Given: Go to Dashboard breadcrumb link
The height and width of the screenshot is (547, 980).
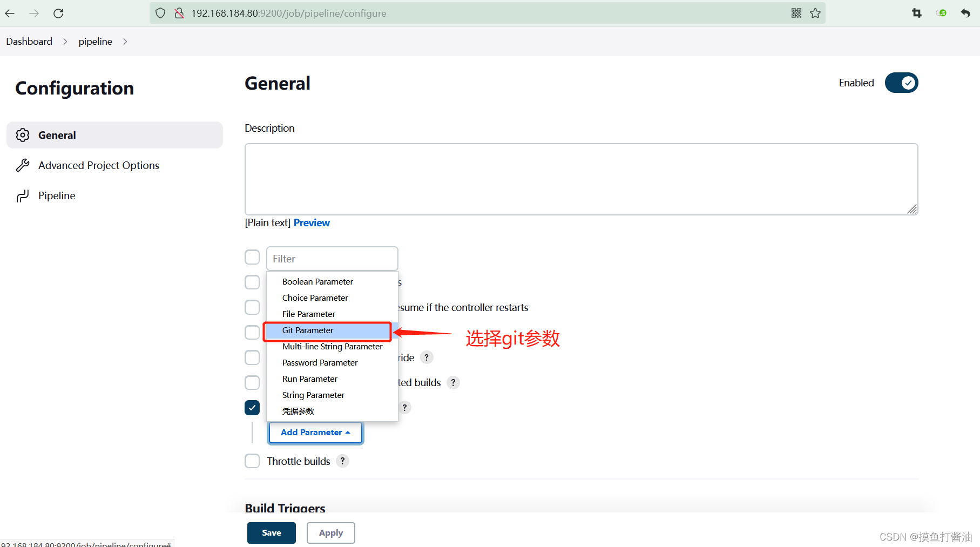Looking at the screenshot, I should click(x=29, y=42).
